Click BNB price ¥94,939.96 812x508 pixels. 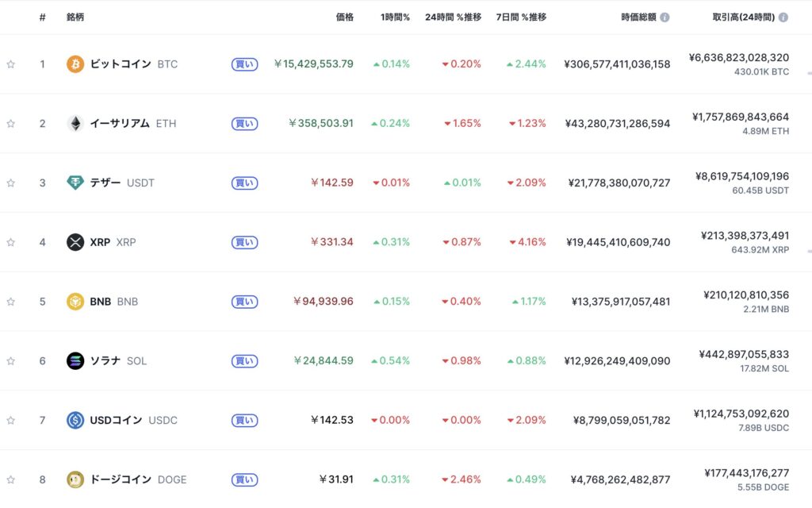tap(324, 301)
